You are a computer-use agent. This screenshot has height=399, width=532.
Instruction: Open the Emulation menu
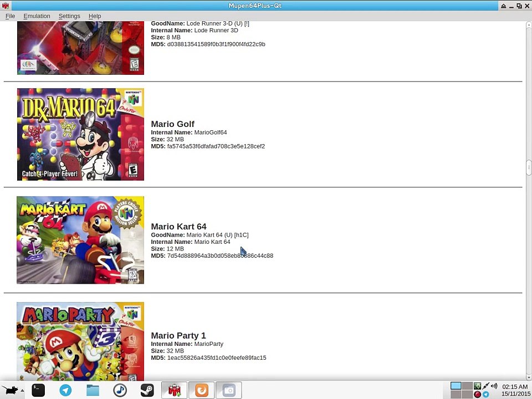point(37,16)
